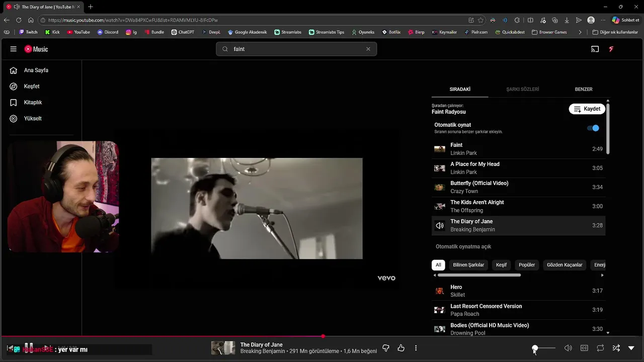Like The Diary of Jane

point(401,348)
